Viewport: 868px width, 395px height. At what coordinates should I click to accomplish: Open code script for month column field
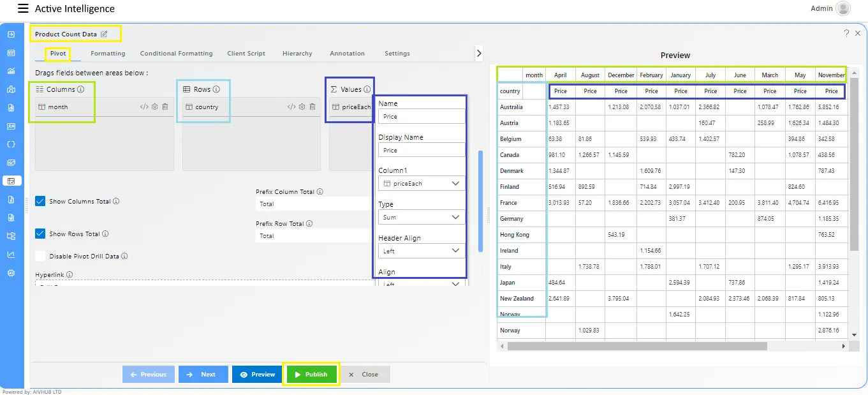click(x=144, y=107)
